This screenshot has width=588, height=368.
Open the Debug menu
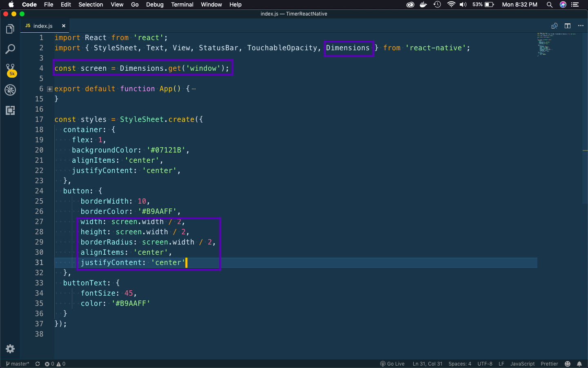(x=155, y=4)
